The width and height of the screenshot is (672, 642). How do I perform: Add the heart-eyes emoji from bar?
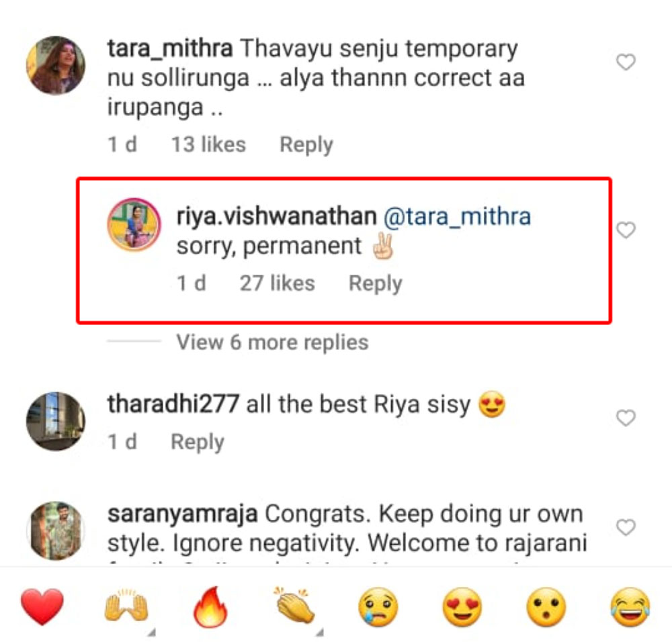pyautogui.click(x=462, y=607)
